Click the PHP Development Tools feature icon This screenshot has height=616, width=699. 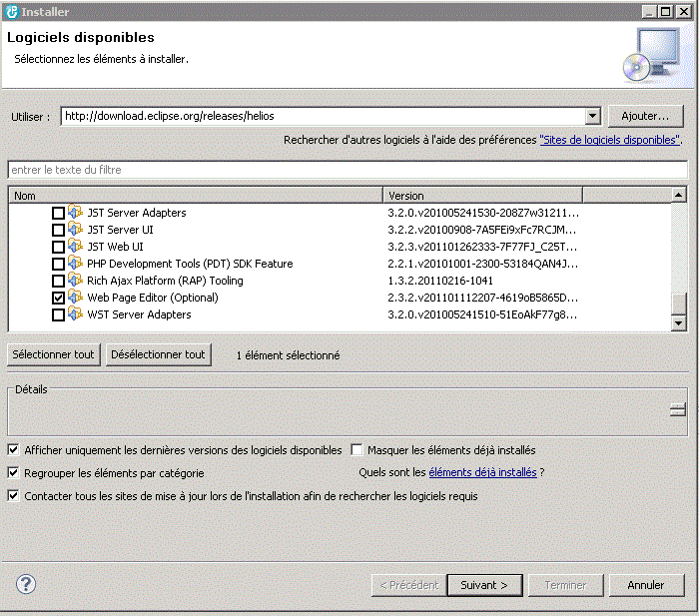[75, 263]
